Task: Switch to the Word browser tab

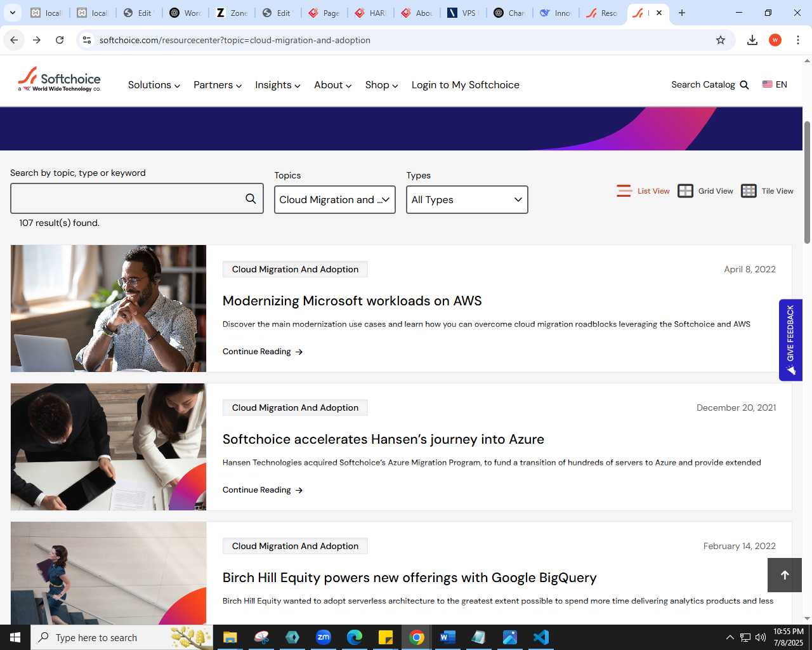Action: (185, 13)
